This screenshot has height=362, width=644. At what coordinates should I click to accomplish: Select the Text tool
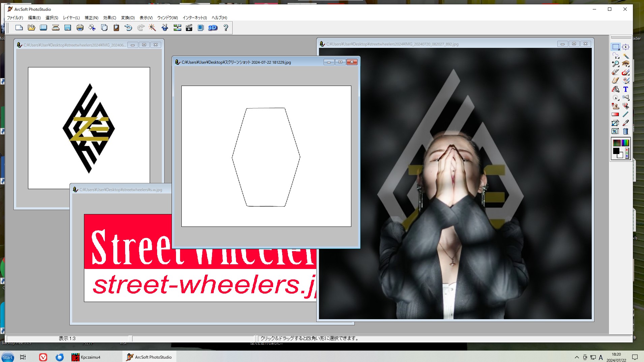tap(626, 89)
